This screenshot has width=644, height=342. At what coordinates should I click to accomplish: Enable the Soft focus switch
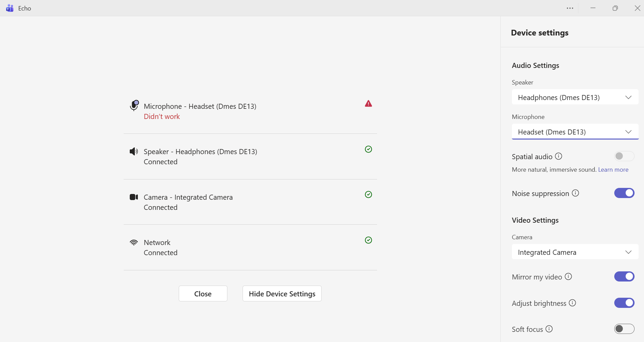624,329
